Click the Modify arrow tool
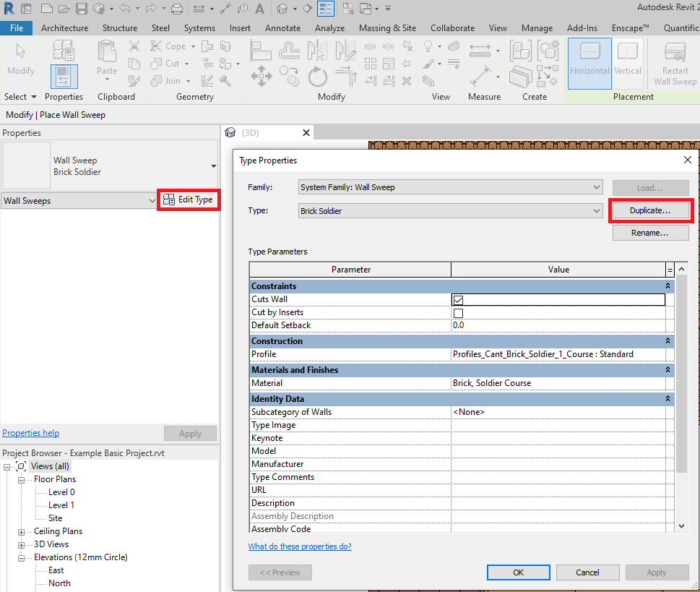Viewport: 700px width, 592px height. click(x=20, y=51)
